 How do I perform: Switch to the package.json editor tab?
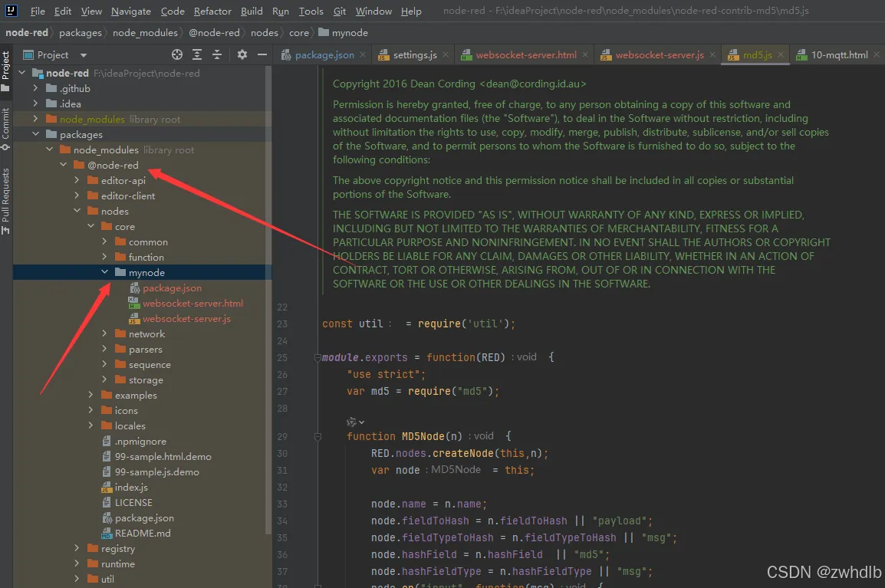[x=324, y=54]
